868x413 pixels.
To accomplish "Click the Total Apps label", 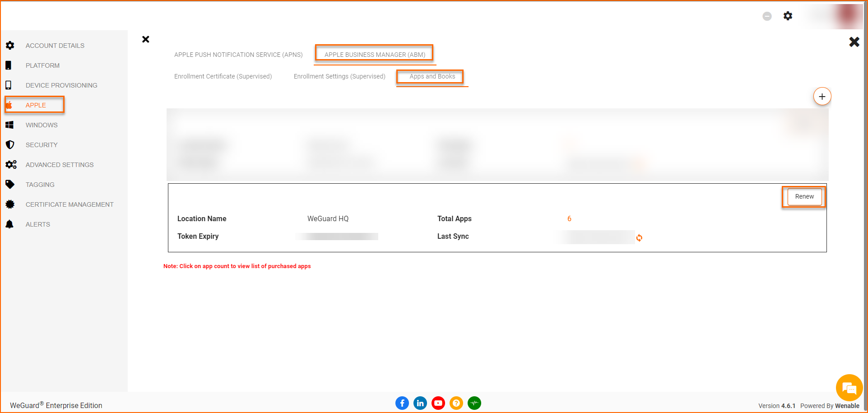I will click(454, 218).
